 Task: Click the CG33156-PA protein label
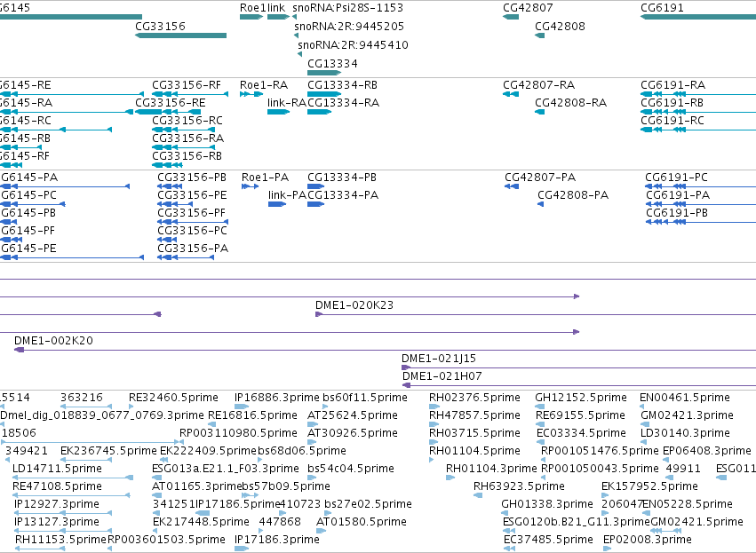coord(193,249)
